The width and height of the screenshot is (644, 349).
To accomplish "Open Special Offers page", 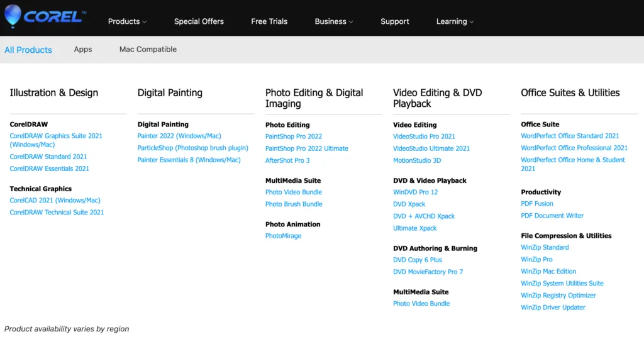I will tap(199, 21).
